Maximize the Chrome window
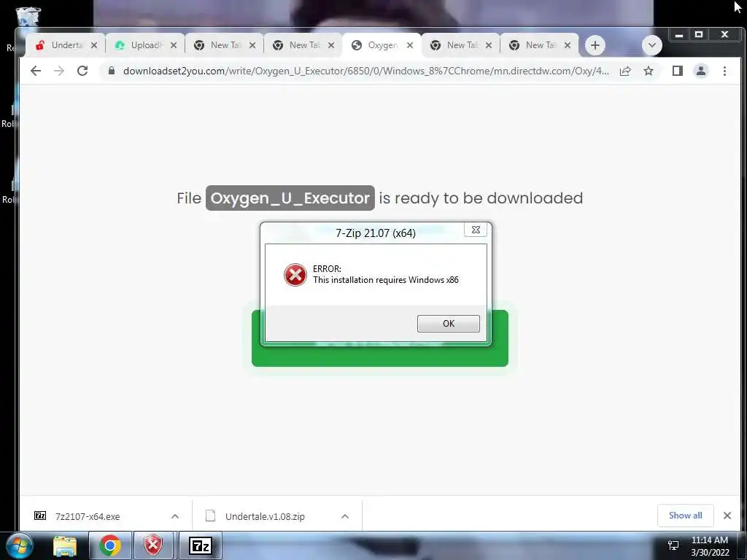This screenshot has height=560, width=747. [699, 35]
